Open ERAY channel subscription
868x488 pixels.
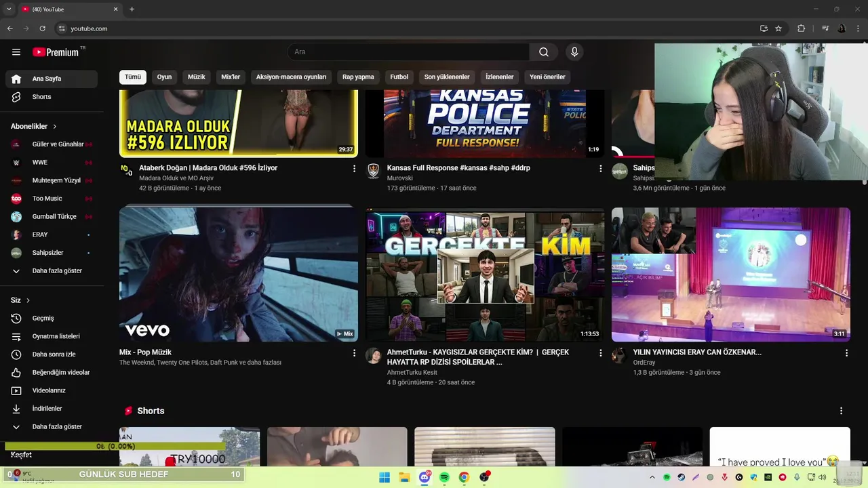52,235
